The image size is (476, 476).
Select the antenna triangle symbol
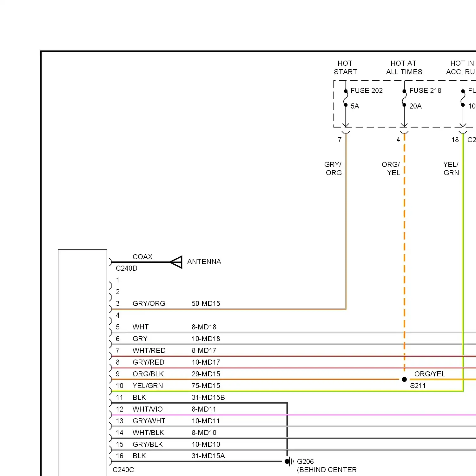pyautogui.click(x=176, y=262)
